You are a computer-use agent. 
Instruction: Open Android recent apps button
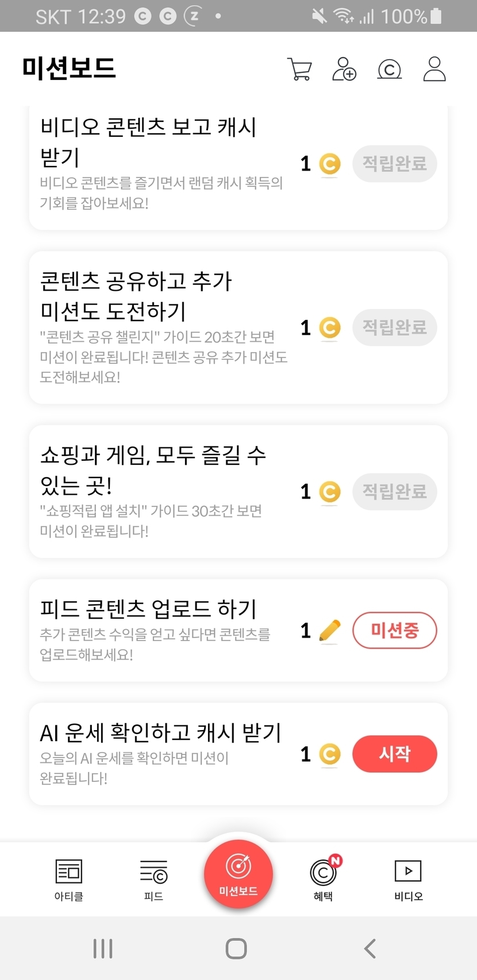103,948
